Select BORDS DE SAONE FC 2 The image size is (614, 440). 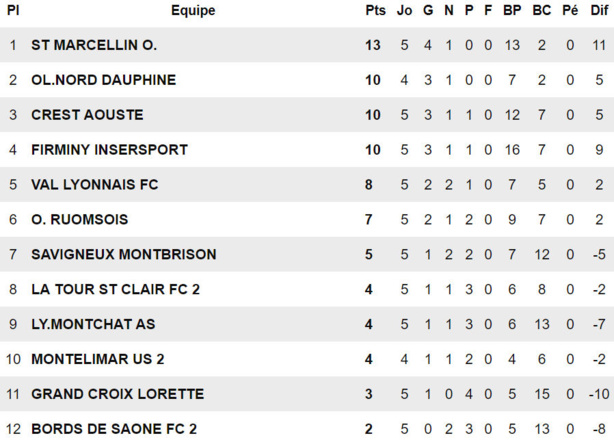(114, 430)
